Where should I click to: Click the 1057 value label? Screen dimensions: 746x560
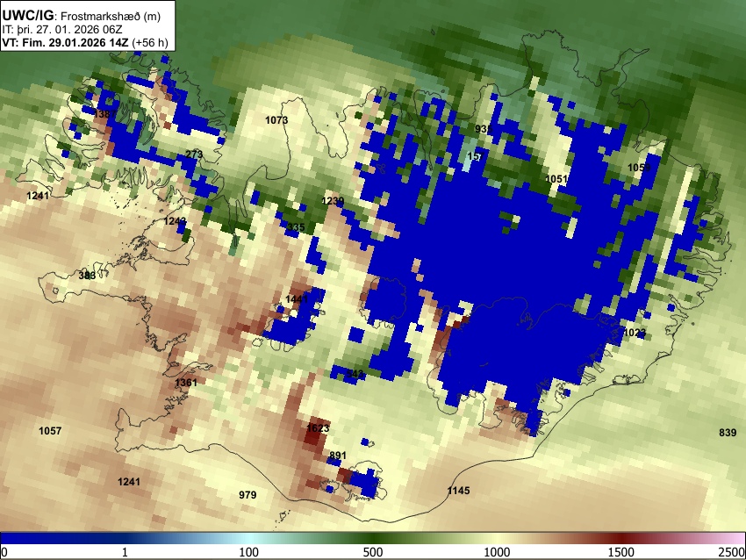click(x=50, y=431)
